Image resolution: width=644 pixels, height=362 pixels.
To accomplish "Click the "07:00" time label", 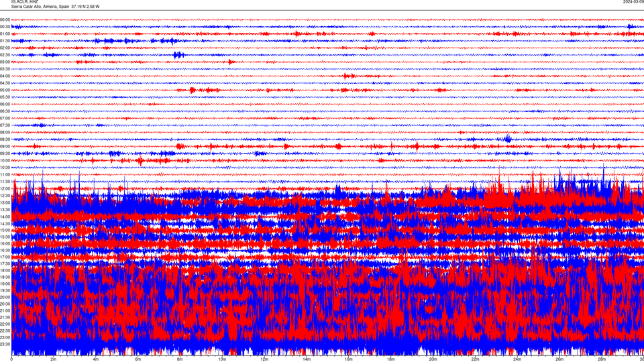I will point(5,118).
